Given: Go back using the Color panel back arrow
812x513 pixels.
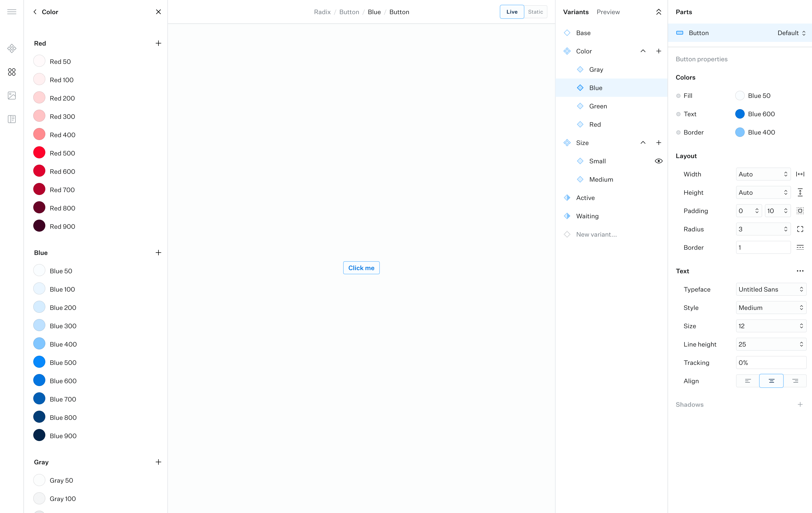Looking at the screenshot, I should tap(35, 12).
